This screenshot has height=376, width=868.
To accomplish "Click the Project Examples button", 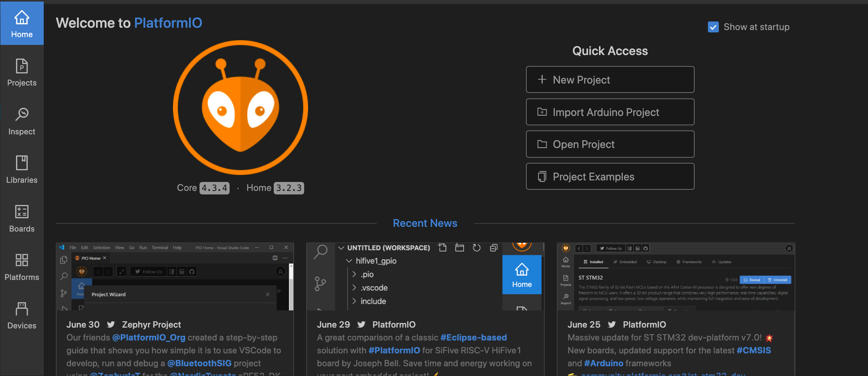I will point(610,176).
